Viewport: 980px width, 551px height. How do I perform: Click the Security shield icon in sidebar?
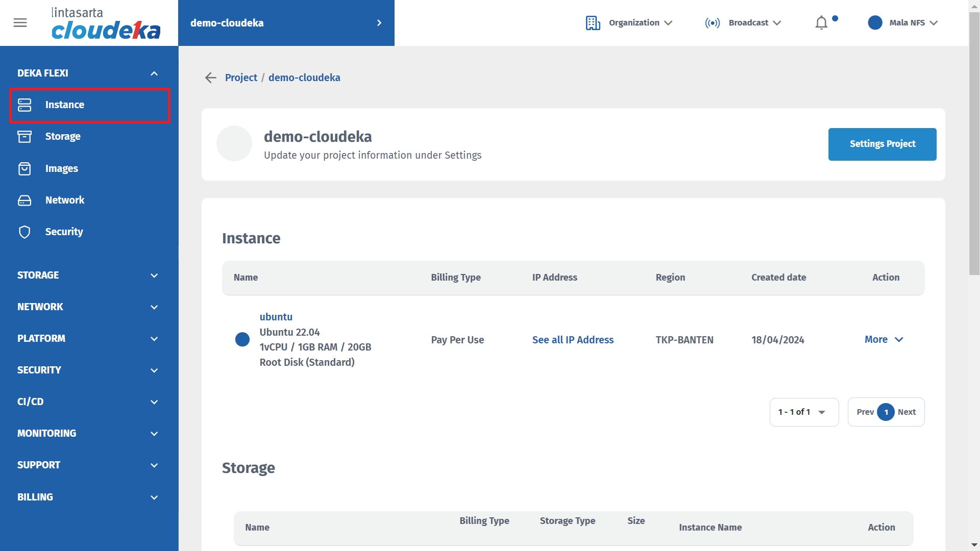(24, 232)
